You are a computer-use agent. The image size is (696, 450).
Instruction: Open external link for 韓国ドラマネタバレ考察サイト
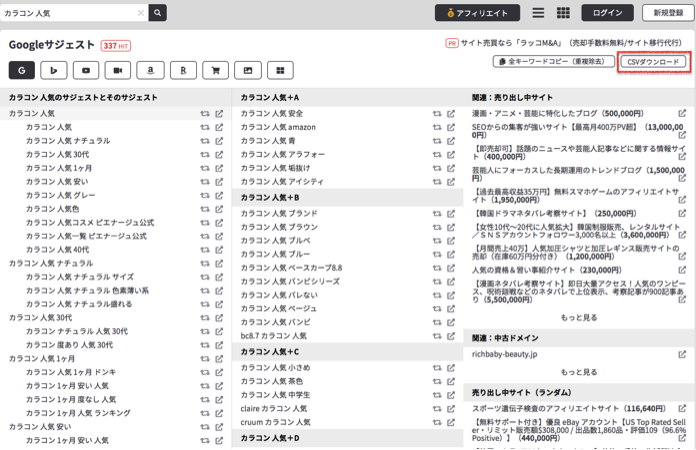coord(682,213)
